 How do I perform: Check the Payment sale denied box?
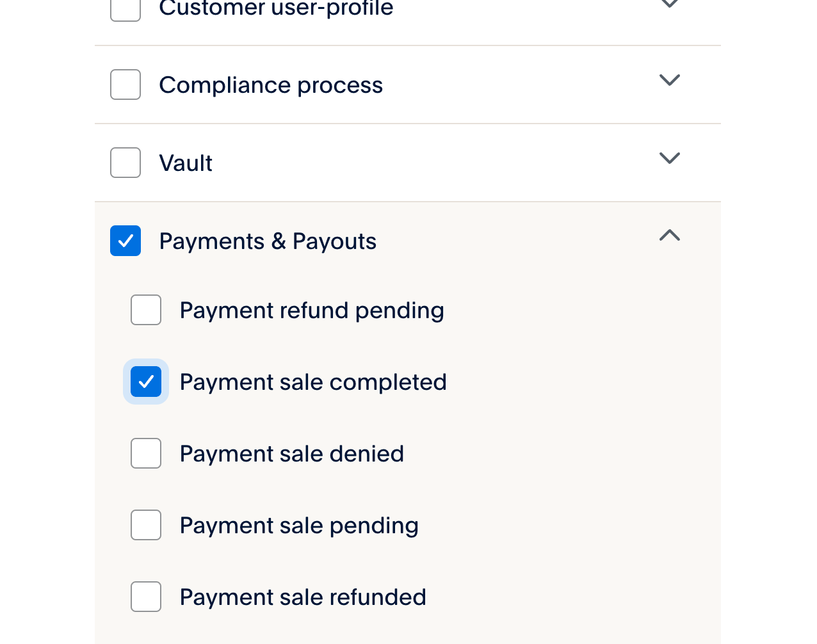(x=146, y=453)
